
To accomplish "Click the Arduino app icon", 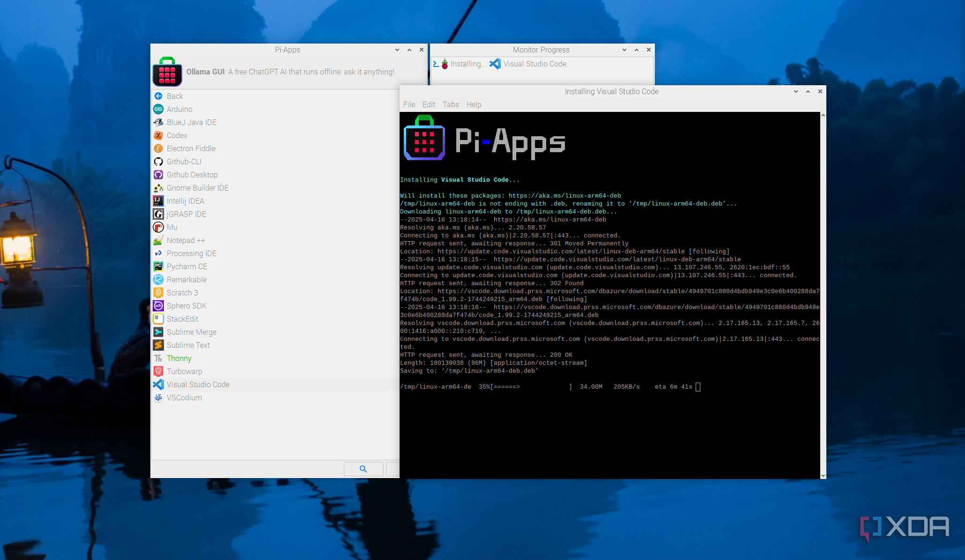I will click(x=158, y=109).
